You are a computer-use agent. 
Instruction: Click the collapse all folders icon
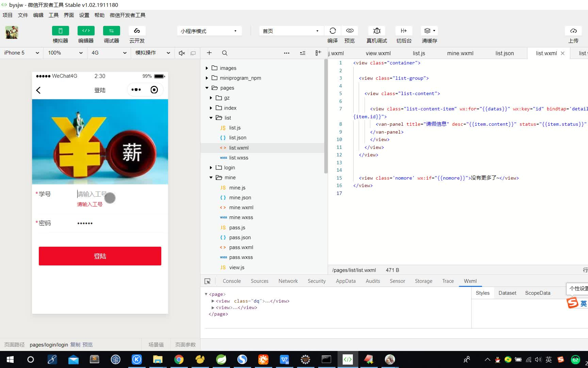tap(303, 53)
